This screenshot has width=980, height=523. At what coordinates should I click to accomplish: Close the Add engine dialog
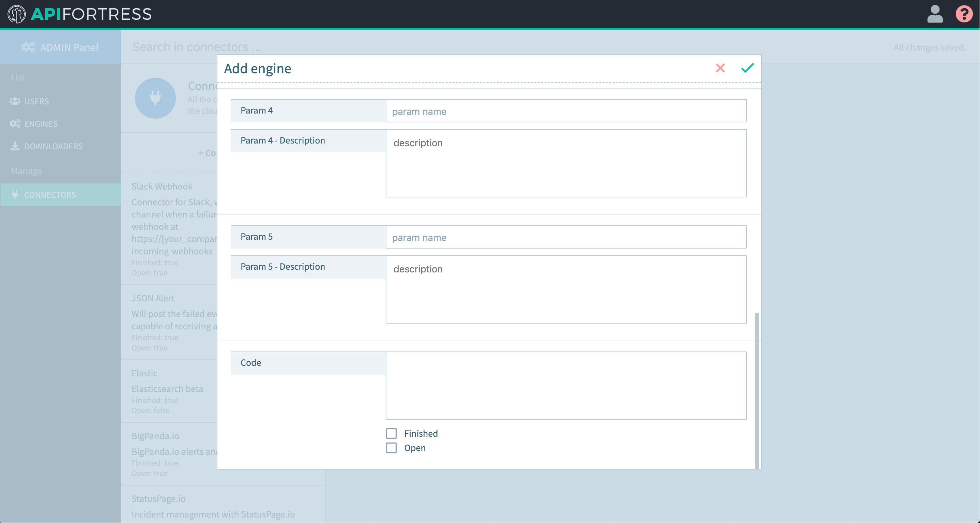tap(721, 69)
